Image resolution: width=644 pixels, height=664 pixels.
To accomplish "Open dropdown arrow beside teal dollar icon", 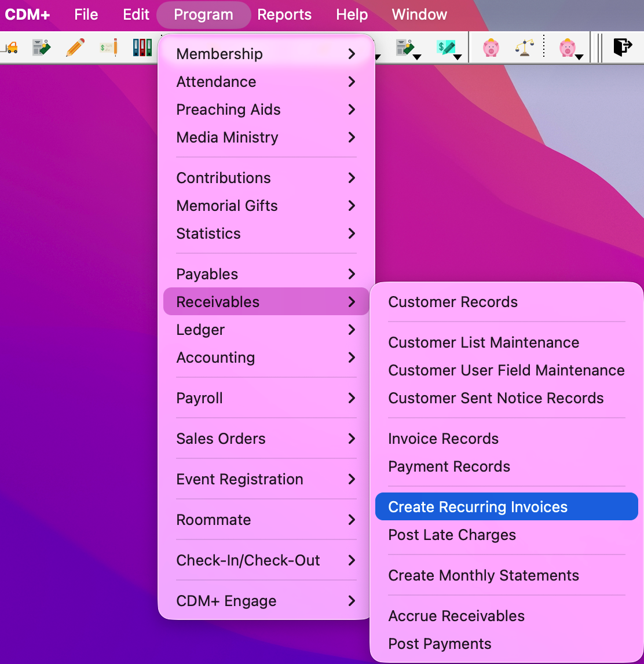I will click(x=458, y=57).
